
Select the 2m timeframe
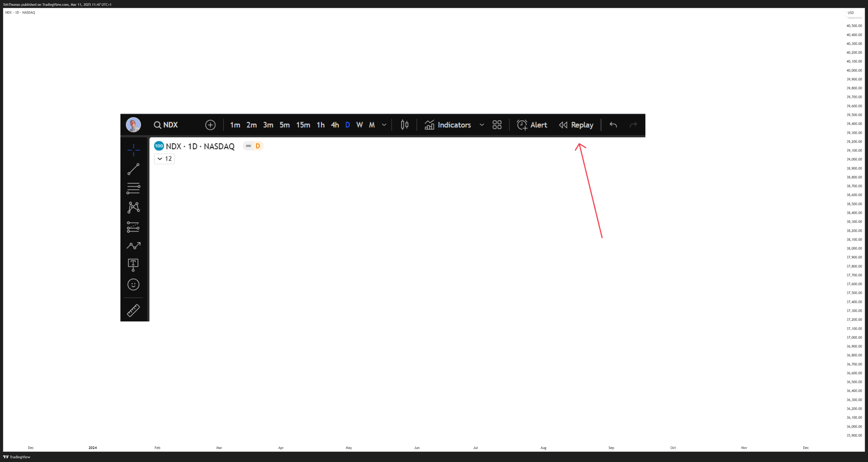pos(251,125)
